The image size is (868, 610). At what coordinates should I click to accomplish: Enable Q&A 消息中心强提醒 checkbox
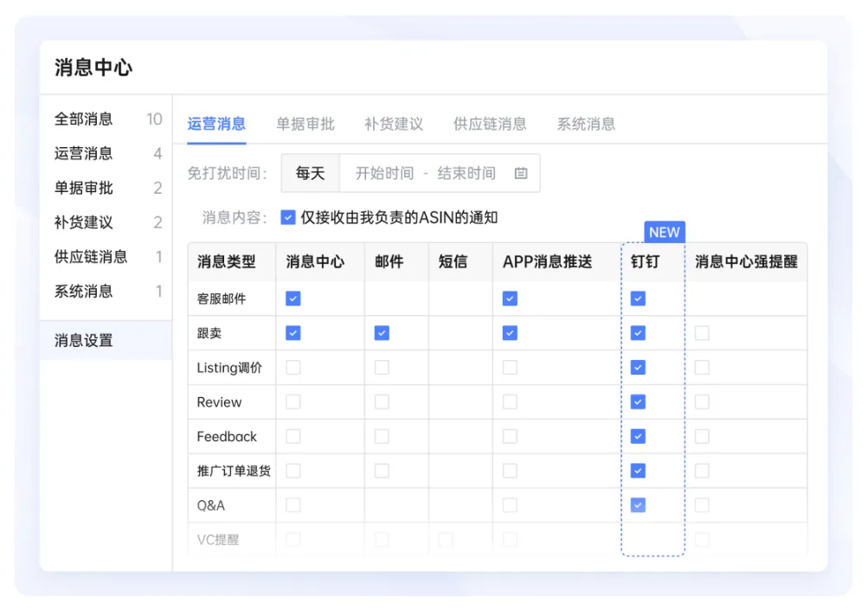pos(702,504)
